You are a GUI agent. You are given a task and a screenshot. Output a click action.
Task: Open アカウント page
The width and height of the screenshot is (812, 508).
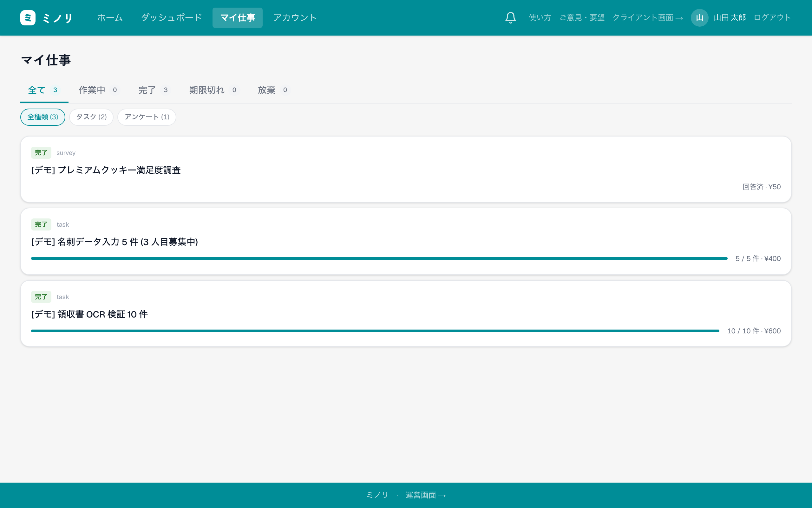(295, 18)
